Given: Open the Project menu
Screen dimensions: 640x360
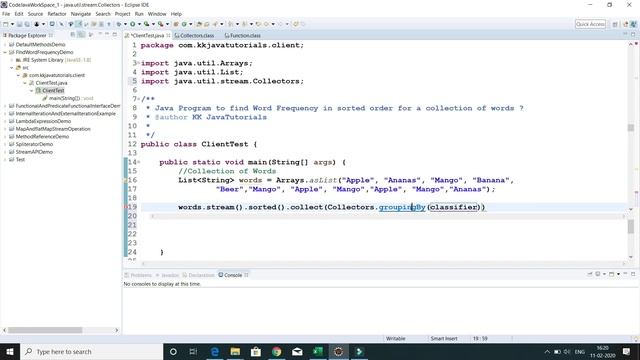Looking at the screenshot, I should pos(122,14).
